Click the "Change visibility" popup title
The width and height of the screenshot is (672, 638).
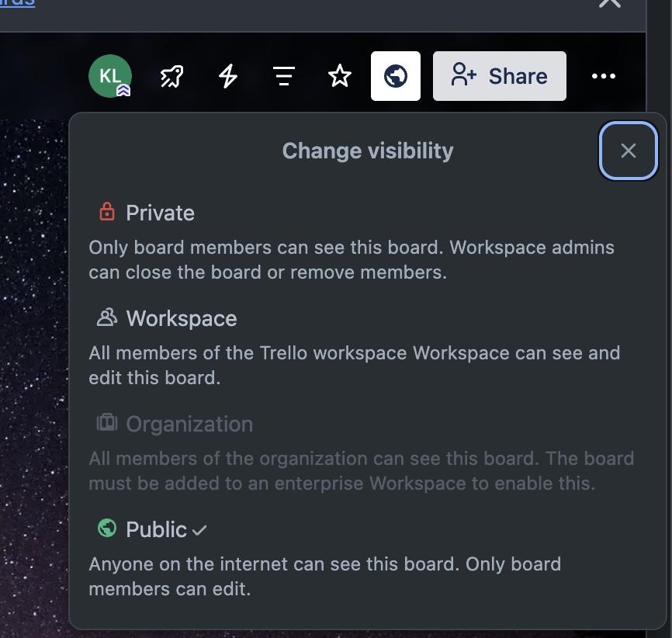click(367, 151)
